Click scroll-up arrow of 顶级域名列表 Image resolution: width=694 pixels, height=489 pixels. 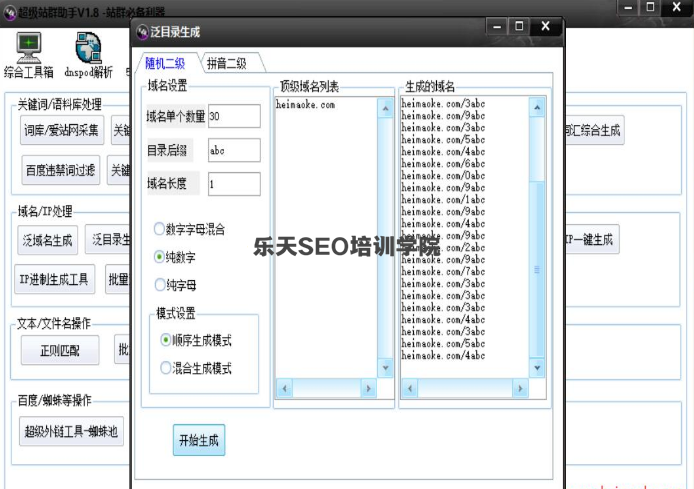[385, 108]
